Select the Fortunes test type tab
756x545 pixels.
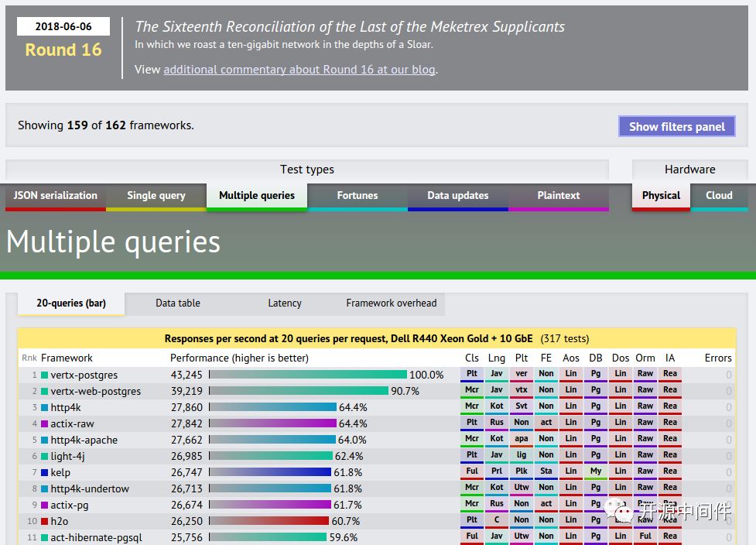(357, 196)
